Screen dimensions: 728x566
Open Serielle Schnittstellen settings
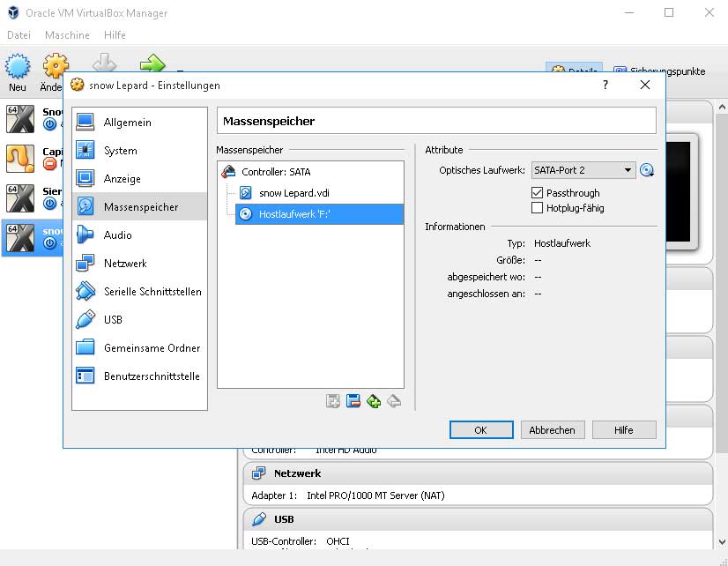(139, 292)
